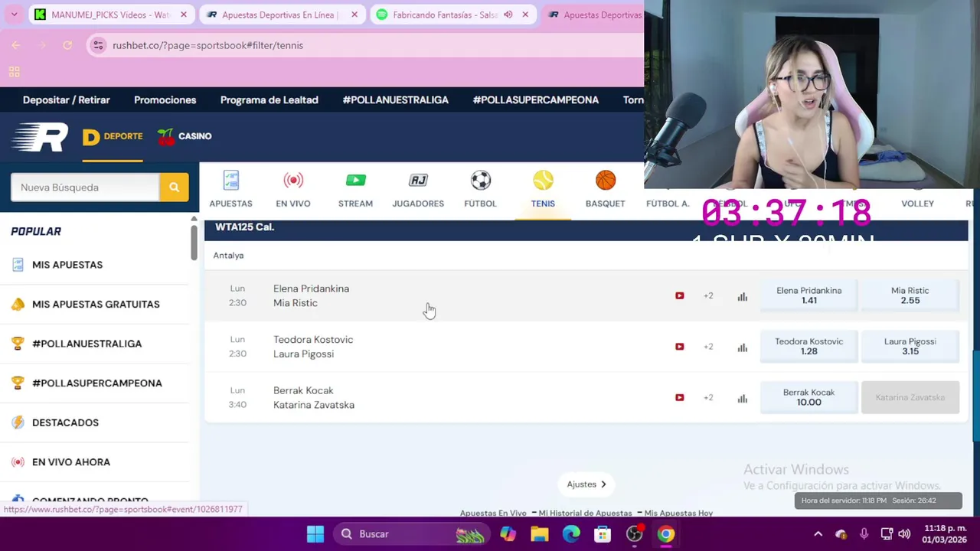The image size is (980, 551).
Task: Open Programa de Lealtad
Action: point(269,100)
